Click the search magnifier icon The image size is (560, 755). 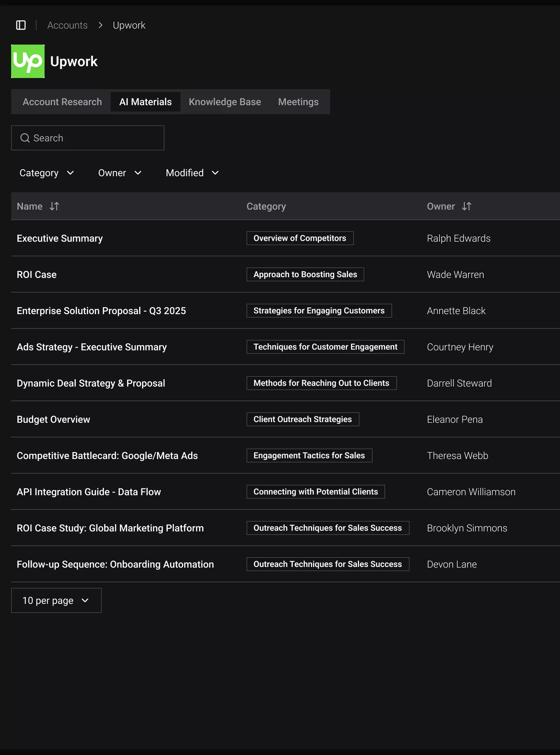(25, 138)
